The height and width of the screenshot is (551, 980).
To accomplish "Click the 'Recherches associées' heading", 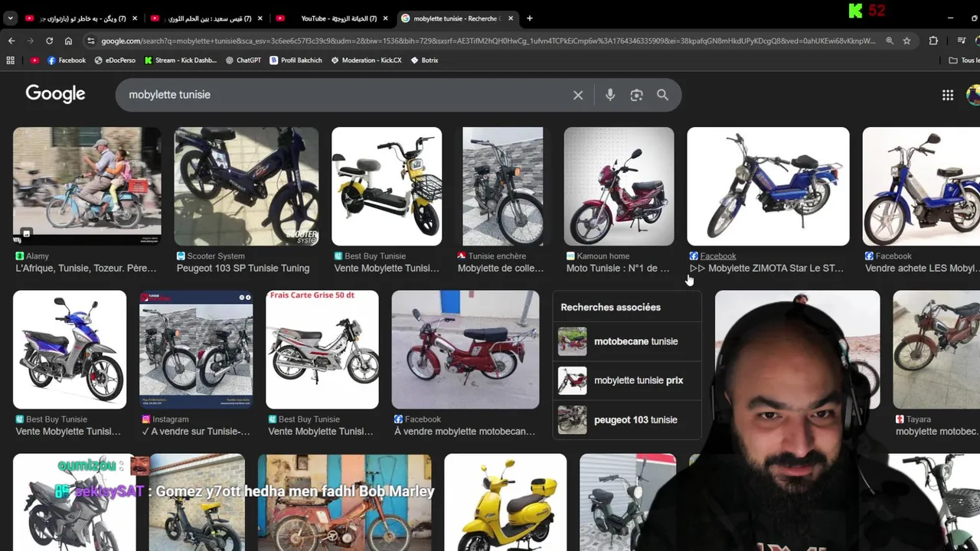I will [610, 307].
